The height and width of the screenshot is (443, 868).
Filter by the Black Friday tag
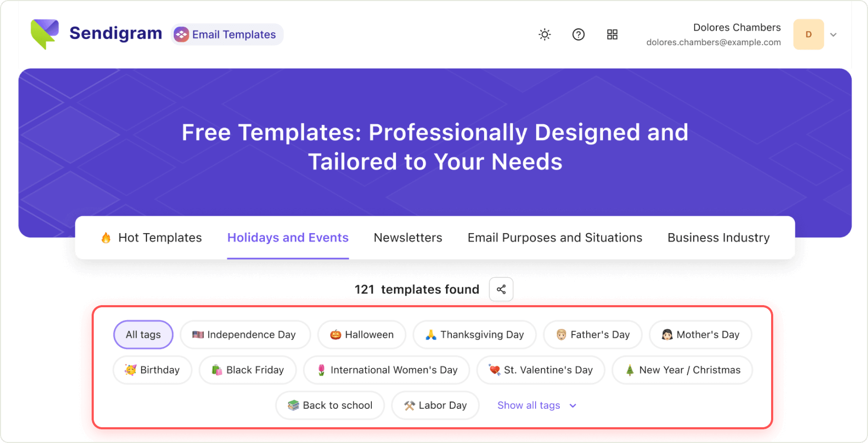pos(248,370)
